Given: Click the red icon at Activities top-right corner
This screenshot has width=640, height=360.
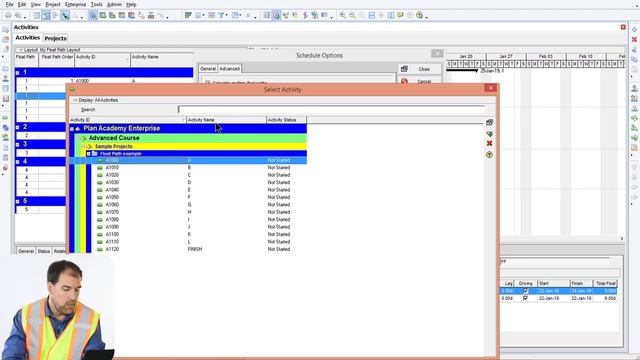Looking at the screenshot, I should tap(623, 27).
